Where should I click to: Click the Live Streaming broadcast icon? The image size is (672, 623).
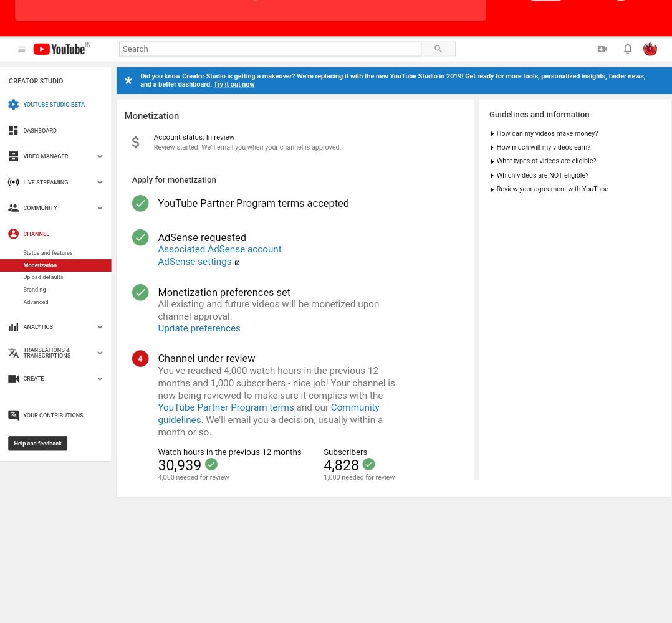13,182
